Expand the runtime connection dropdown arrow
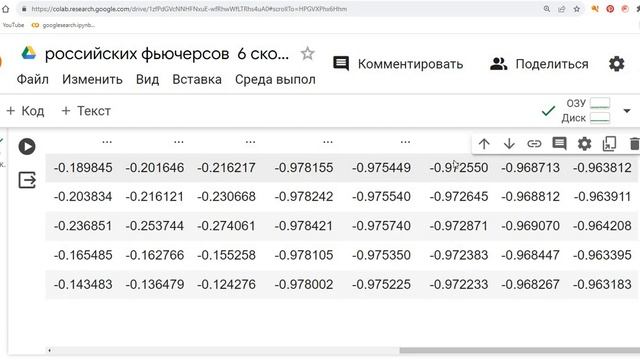This screenshot has height=360, width=640. pyautogui.click(x=627, y=111)
